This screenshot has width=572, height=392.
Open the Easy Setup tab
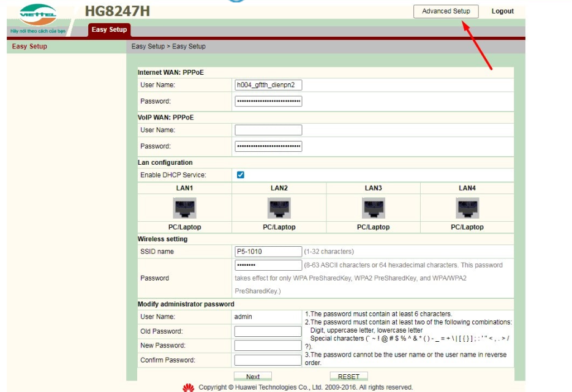pos(109,29)
